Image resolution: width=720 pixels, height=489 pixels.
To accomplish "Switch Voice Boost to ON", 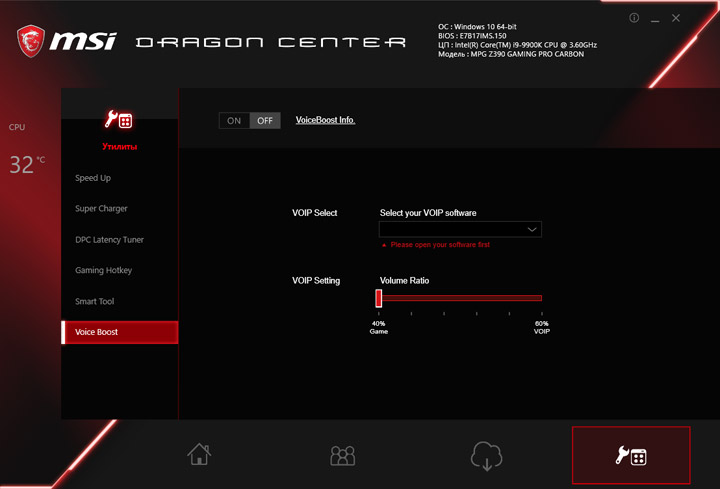I will tap(234, 121).
